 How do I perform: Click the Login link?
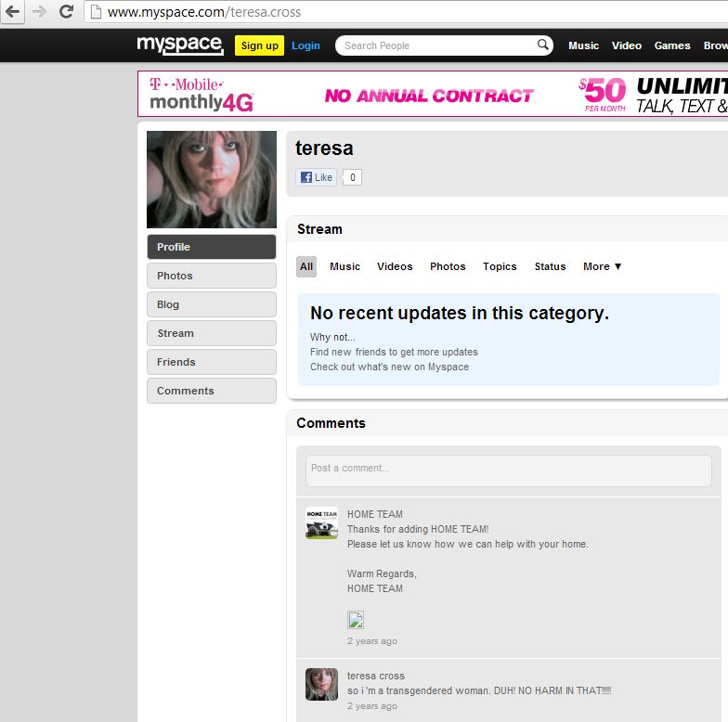(x=305, y=45)
